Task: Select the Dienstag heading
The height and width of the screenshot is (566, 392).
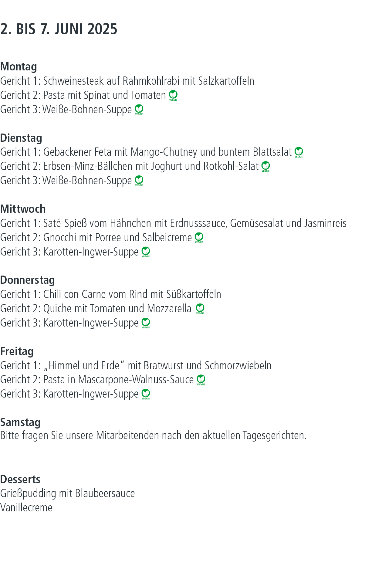Action: tap(21, 138)
